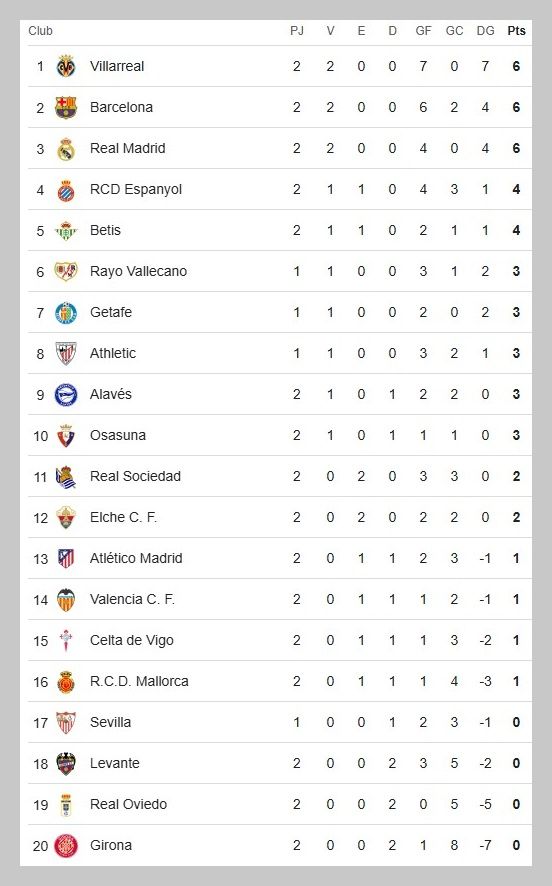The height and width of the screenshot is (886, 552).
Task: Select the Athletic club badge
Action: pos(66,354)
